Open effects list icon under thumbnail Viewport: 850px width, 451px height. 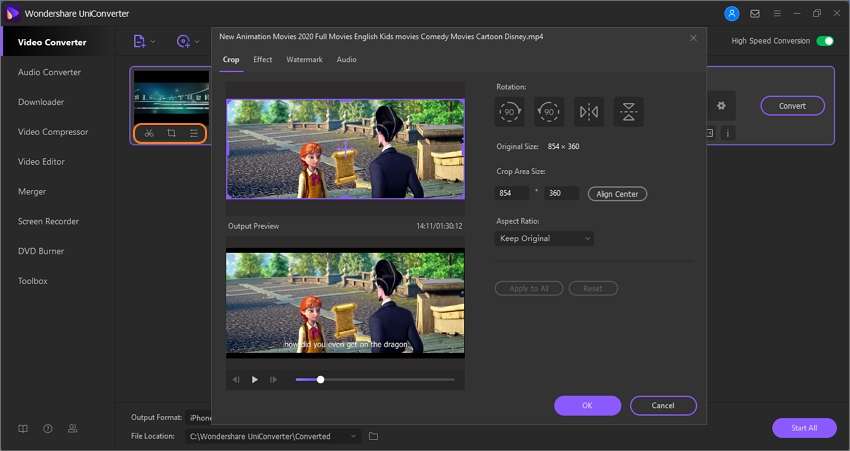[x=194, y=133]
